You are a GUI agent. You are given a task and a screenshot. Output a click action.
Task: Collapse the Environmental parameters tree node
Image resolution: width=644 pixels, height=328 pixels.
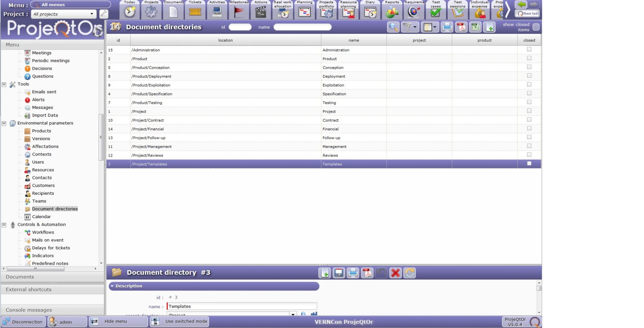(4, 123)
